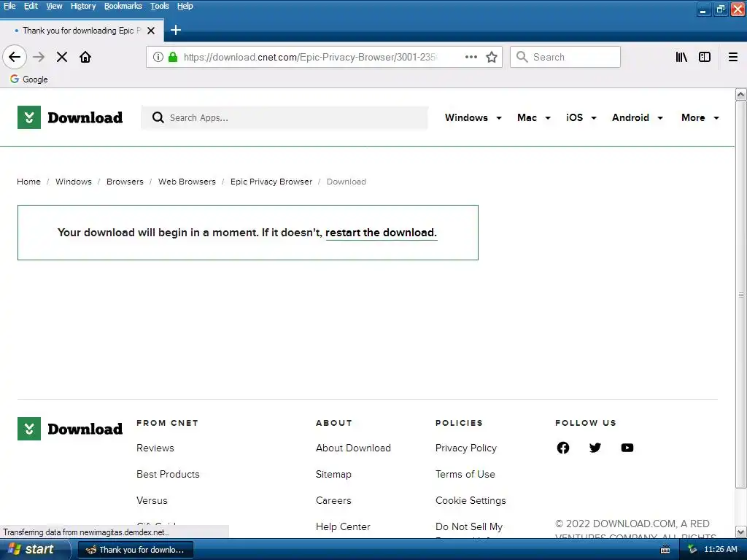Open Privacy Policy footer link
This screenshot has width=747, height=560.
tap(466, 448)
